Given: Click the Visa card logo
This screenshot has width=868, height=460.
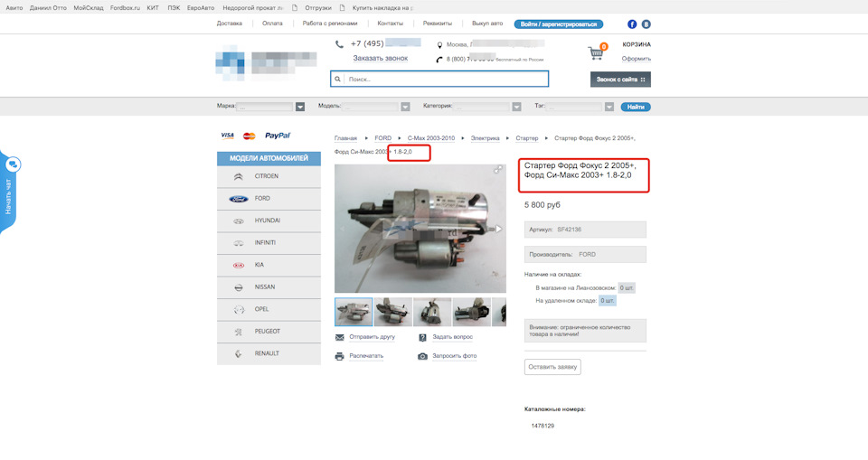Looking at the screenshot, I should [x=228, y=136].
